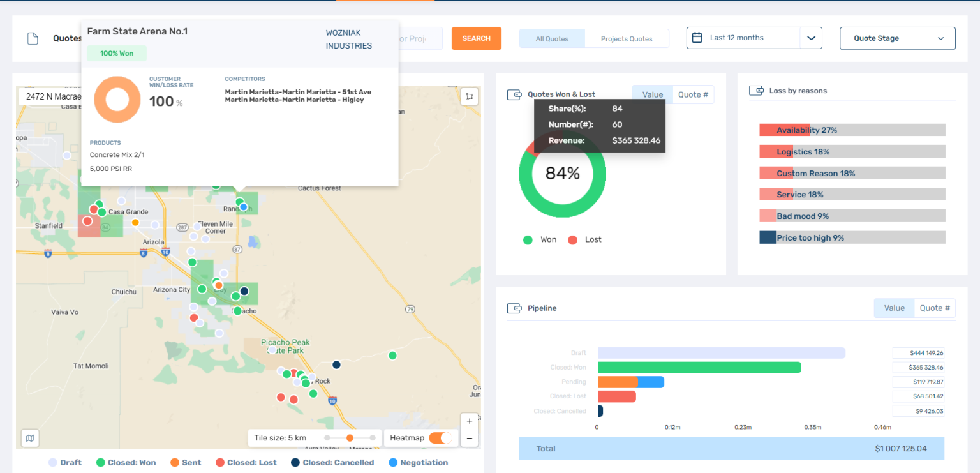
Task: Select the All Quotes tab
Action: point(552,38)
